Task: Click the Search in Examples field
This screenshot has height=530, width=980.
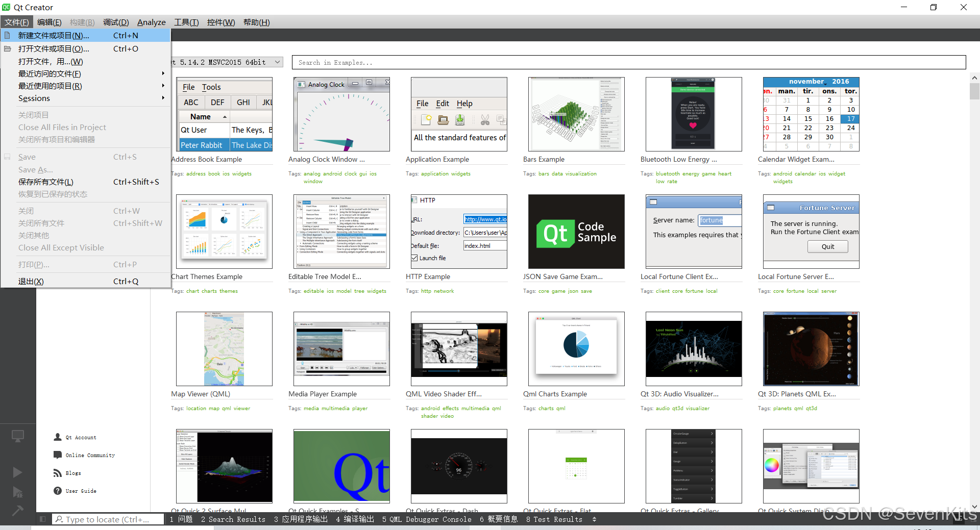Action: [x=629, y=62]
